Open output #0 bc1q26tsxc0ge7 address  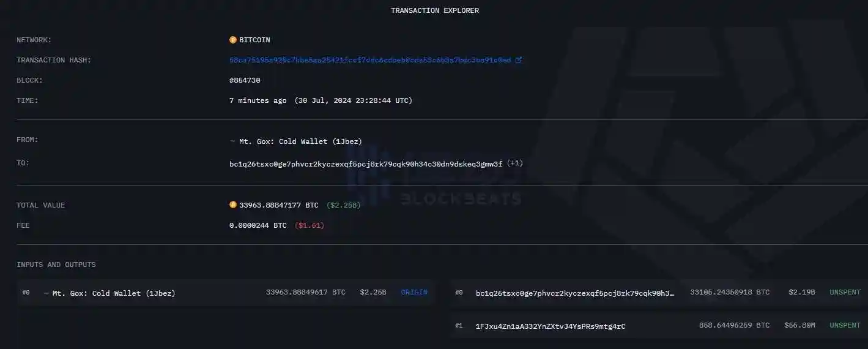[x=575, y=293]
